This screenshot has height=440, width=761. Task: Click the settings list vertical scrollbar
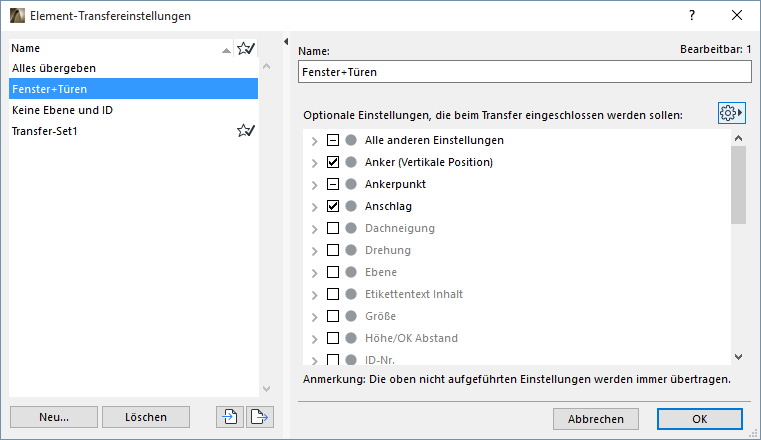click(738, 185)
